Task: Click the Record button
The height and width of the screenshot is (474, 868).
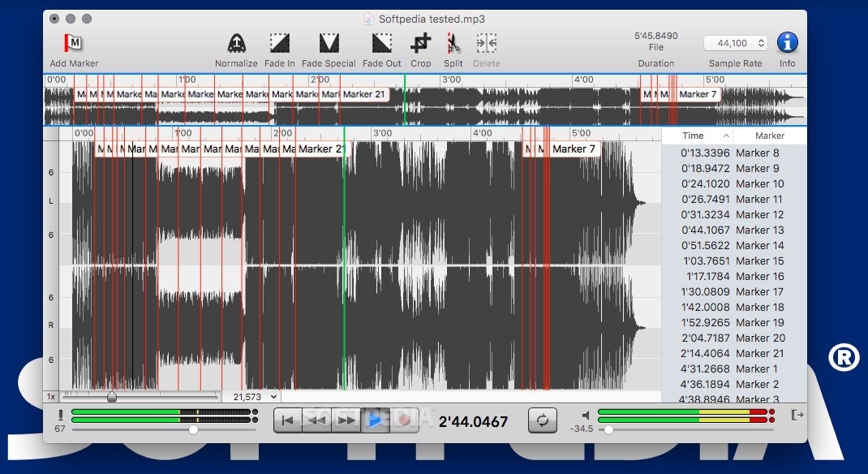Action: [x=404, y=420]
